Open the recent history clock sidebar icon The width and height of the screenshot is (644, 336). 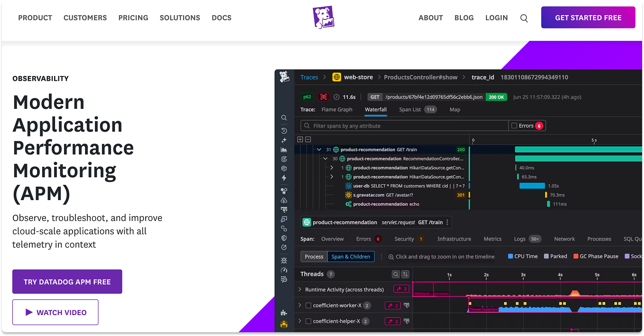[284, 131]
